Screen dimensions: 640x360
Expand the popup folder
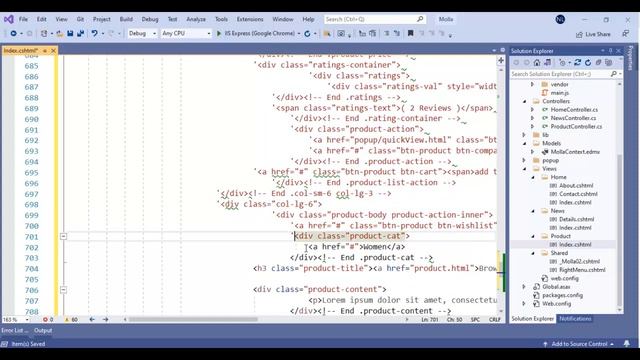(525, 160)
